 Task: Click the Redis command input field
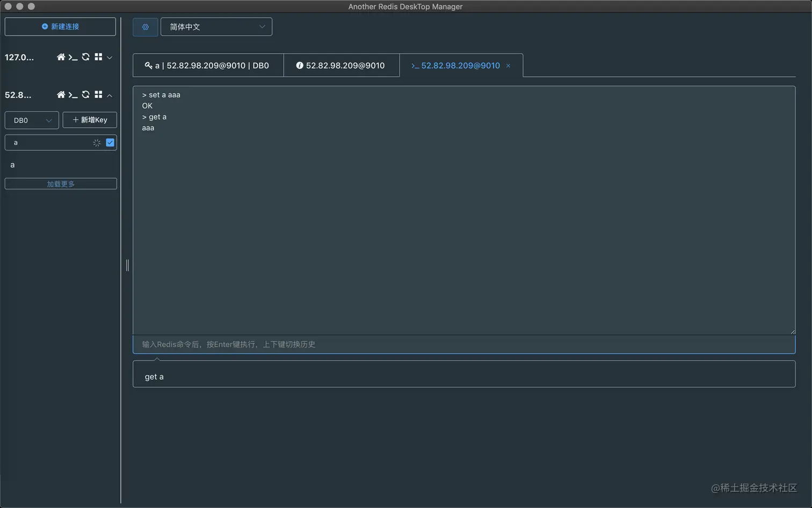(x=464, y=344)
